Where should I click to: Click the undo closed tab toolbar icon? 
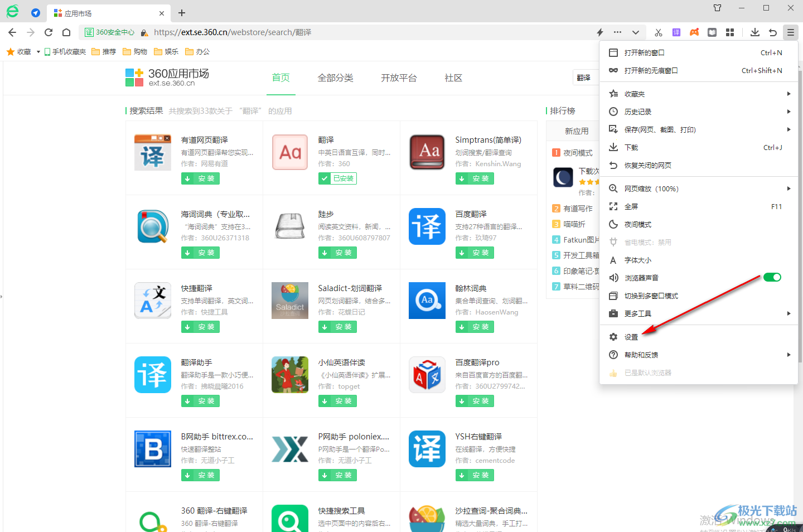[773, 32]
